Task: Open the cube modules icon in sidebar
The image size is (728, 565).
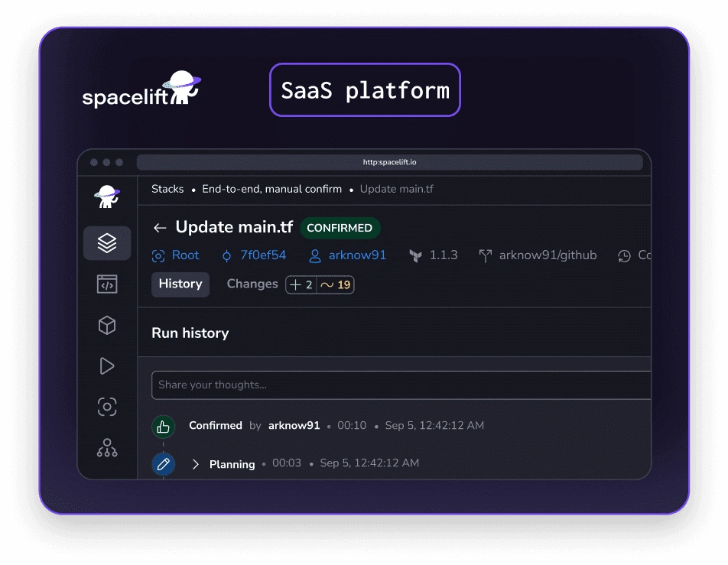Action: pos(107,325)
